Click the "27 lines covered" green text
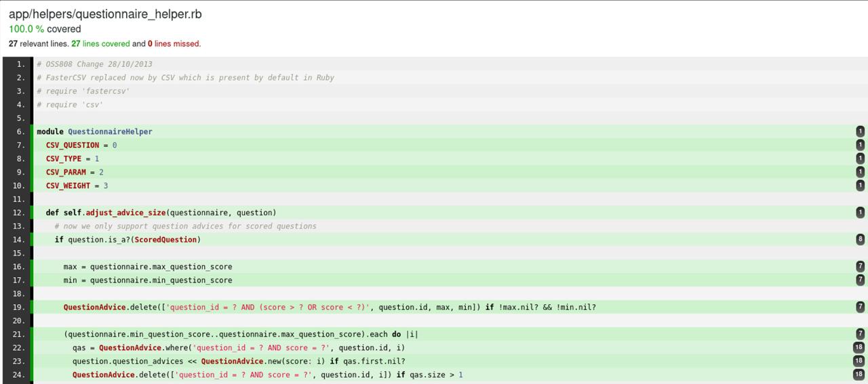 click(100, 44)
